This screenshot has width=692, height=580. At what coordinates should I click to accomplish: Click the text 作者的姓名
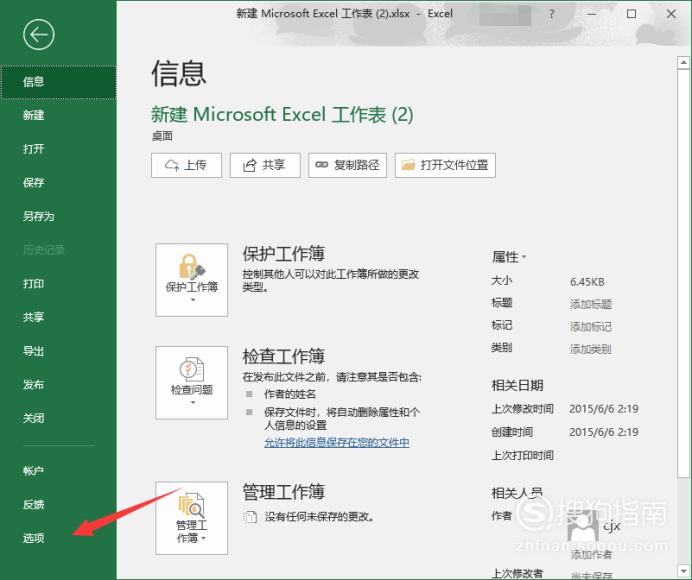(290, 394)
